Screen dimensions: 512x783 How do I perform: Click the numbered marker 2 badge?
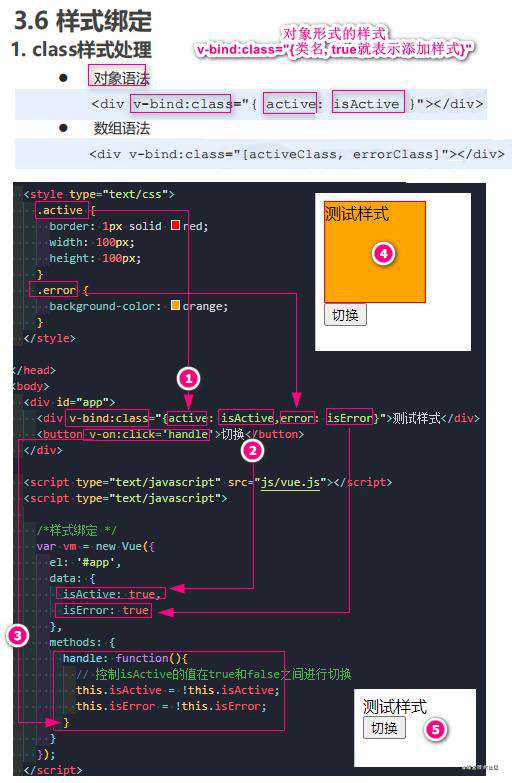pyautogui.click(x=252, y=451)
